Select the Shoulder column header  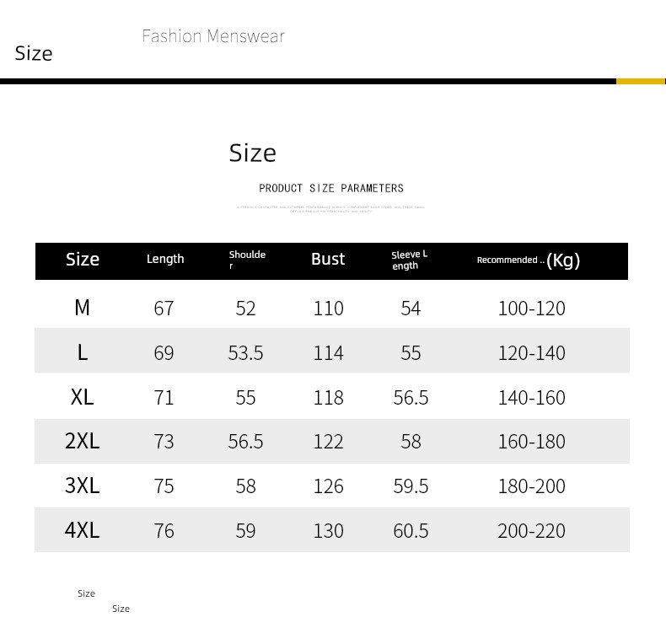click(x=247, y=260)
